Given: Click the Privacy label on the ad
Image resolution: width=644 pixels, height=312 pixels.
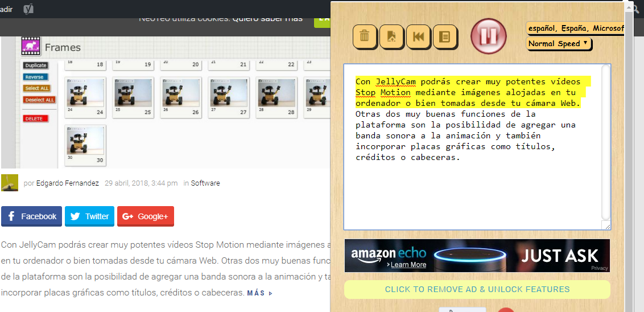Looking at the screenshot, I should click(599, 268).
